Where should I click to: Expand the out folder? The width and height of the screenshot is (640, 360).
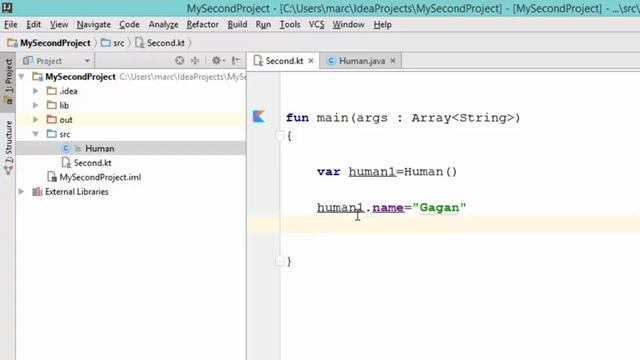(36, 120)
